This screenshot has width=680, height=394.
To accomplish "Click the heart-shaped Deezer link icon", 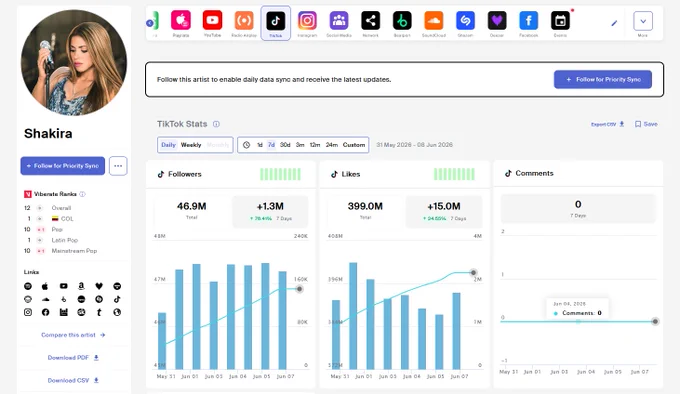I will (99, 286).
